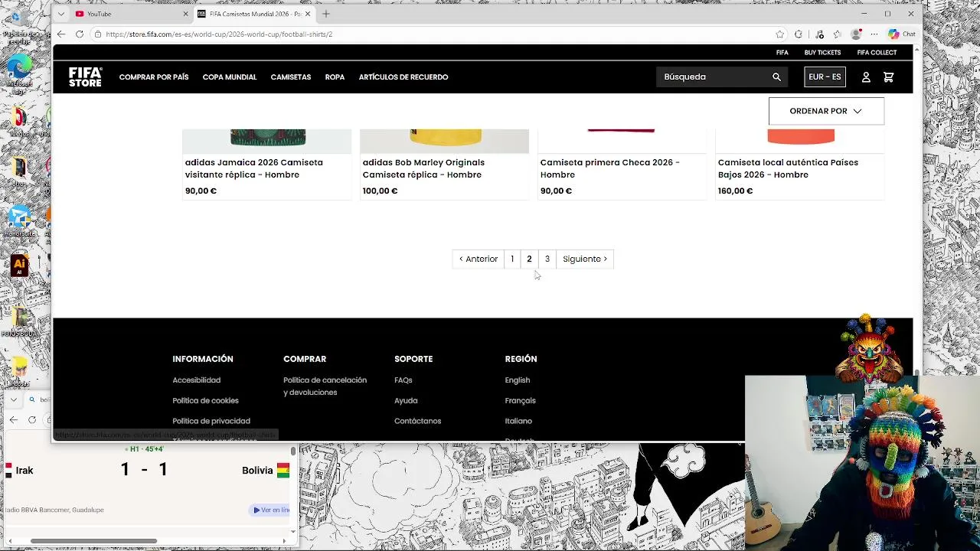Select the FIFA Camisetas Mundial 2026 tab
The image size is (980, 551).
(x=254, y=14)
